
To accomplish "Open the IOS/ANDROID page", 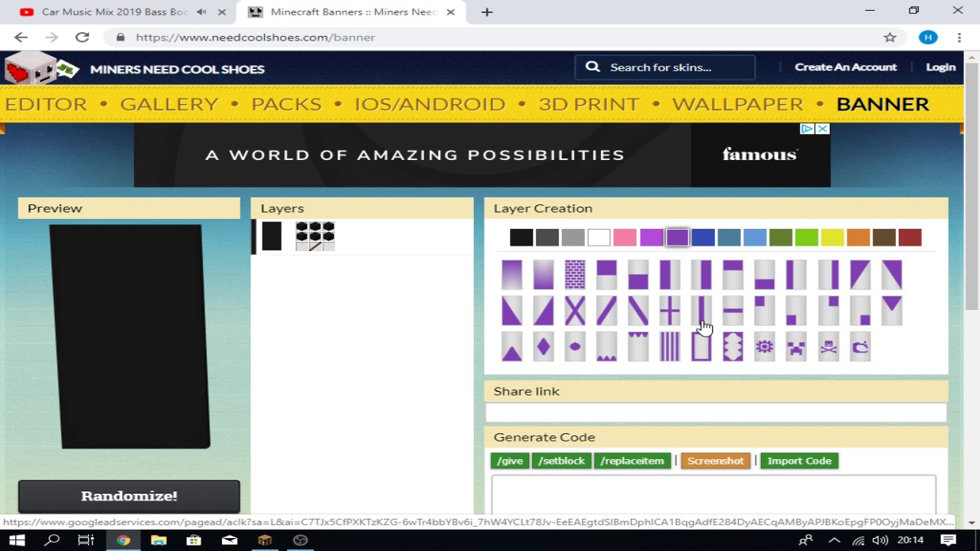I will [430, 104].
